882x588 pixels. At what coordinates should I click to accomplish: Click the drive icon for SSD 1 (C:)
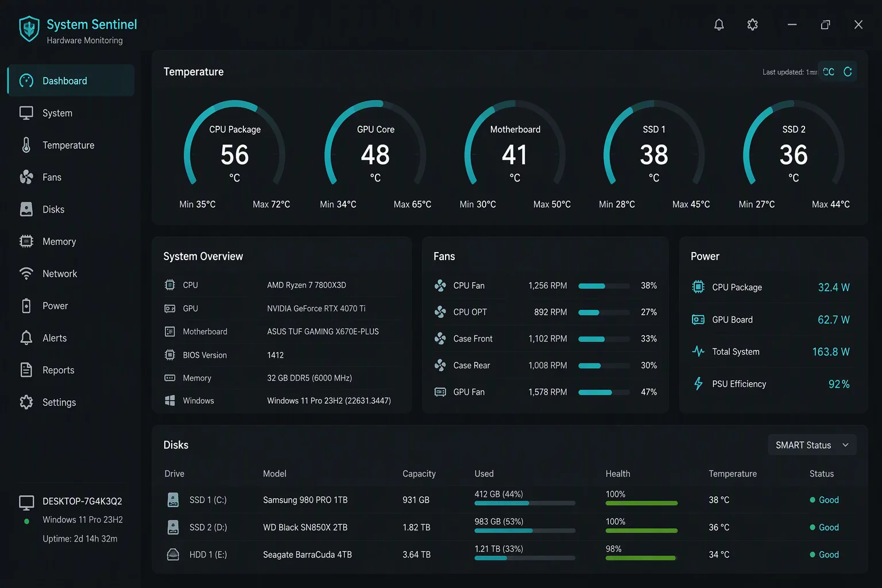point(173,500)
